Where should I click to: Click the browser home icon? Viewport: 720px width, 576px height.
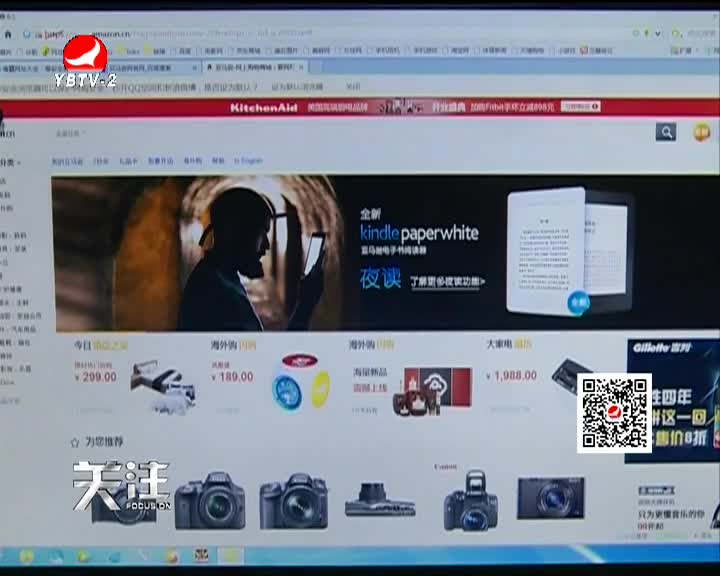(x=8, y=34)
